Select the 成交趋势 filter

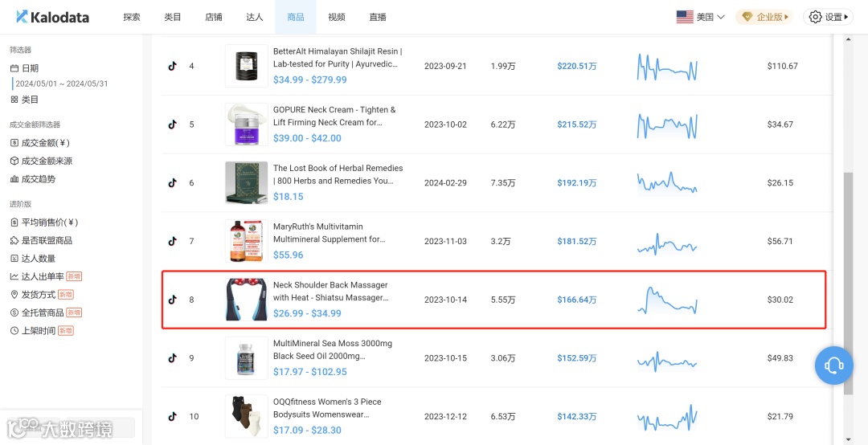(33, 179)
